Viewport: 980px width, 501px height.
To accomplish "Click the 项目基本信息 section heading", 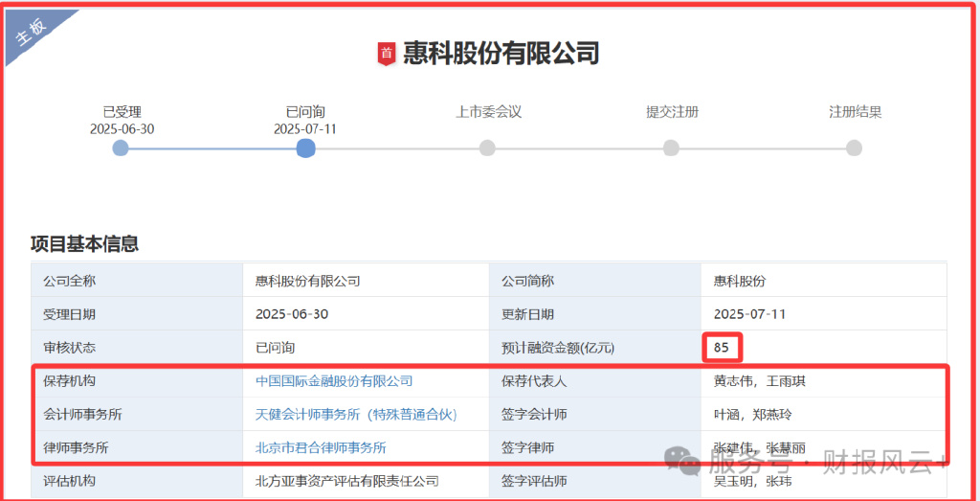I will coord(84,243).
